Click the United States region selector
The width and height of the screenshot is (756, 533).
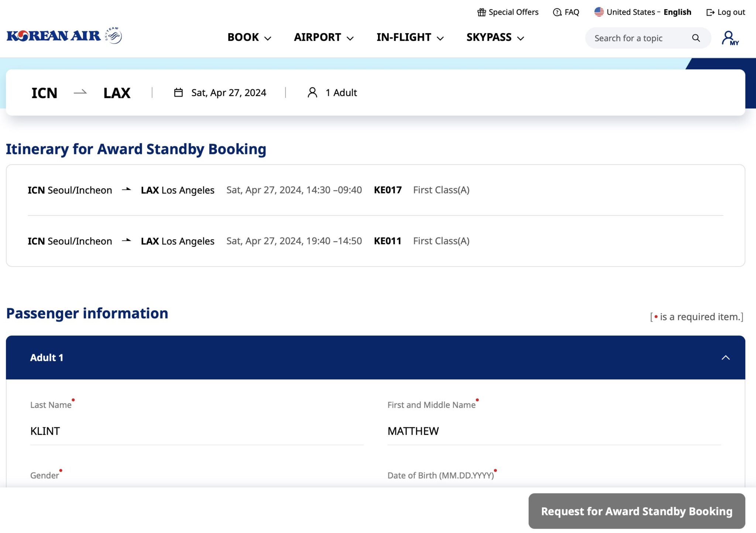tap(630, 12)
